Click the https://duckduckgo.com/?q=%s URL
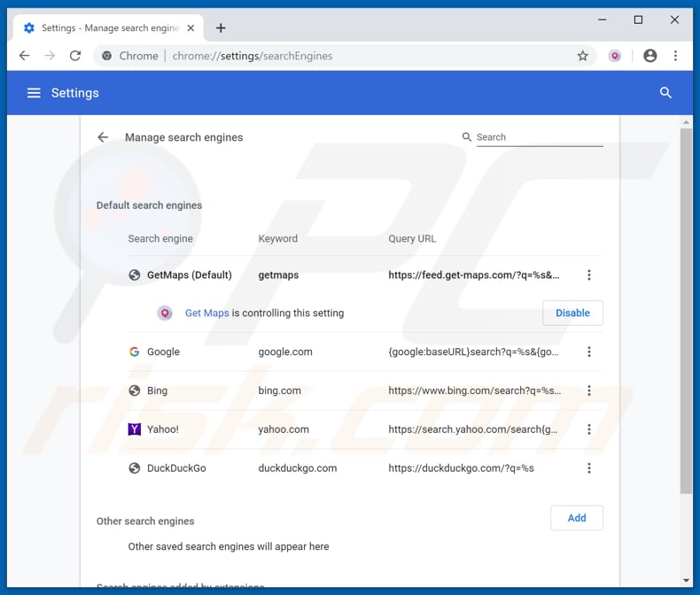 [461, 467]
